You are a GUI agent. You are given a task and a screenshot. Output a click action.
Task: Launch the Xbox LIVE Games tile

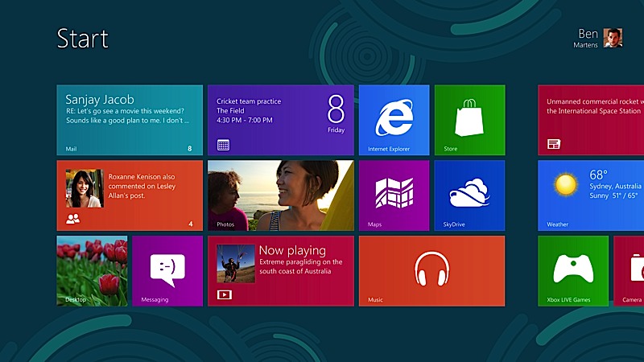coord(573,271)
